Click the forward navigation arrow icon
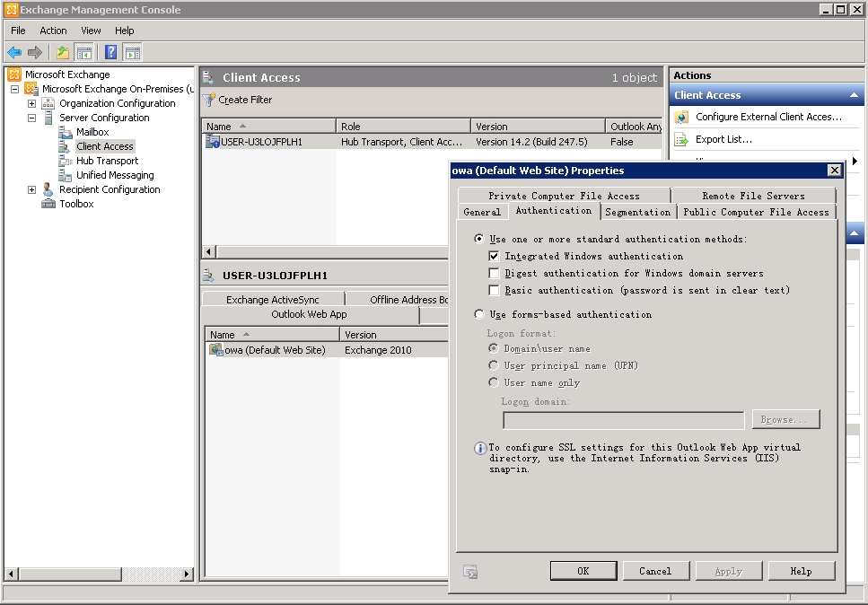 coord(33,52)
